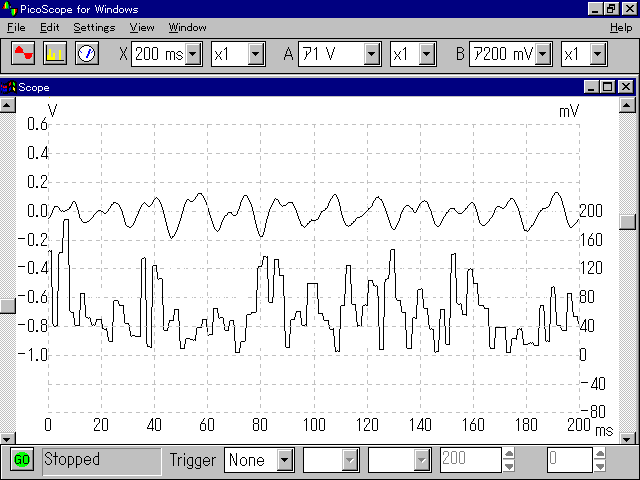Click left scrollbar up arrow
This screenshot has height=480, width=640.
click(7, 105)
